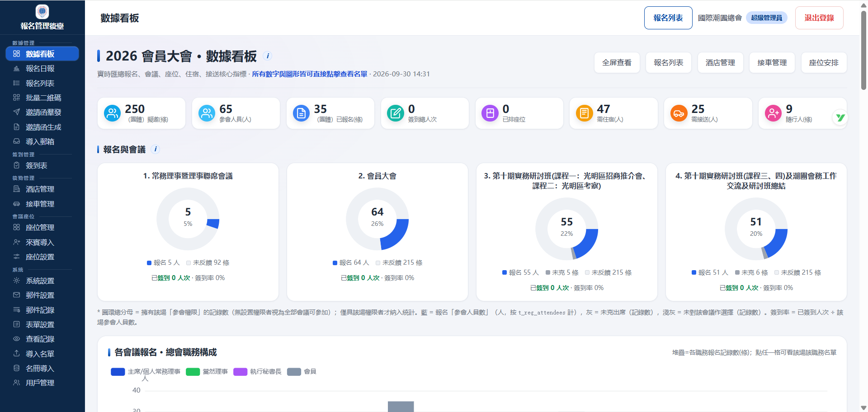Click the donut chart showing 55 registrations
This screenshot has height=412, width=868.
567,229
